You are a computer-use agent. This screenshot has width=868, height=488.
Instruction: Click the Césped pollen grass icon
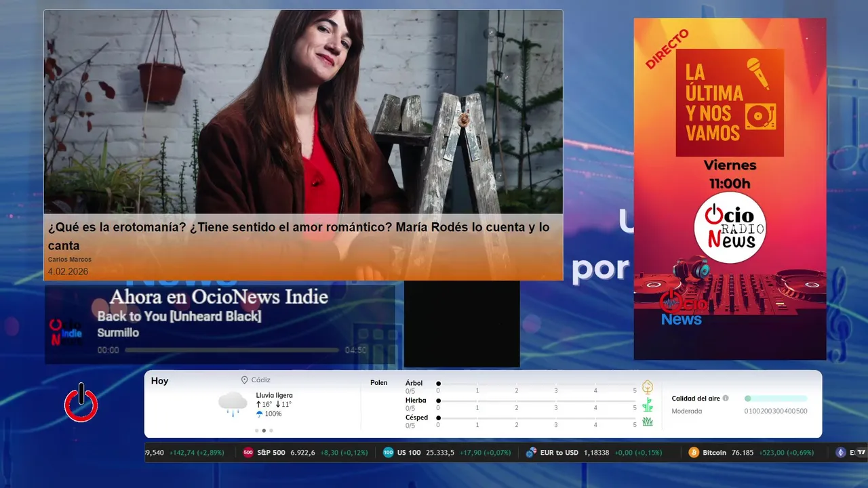pyautogui.click(x=648, y=422)
